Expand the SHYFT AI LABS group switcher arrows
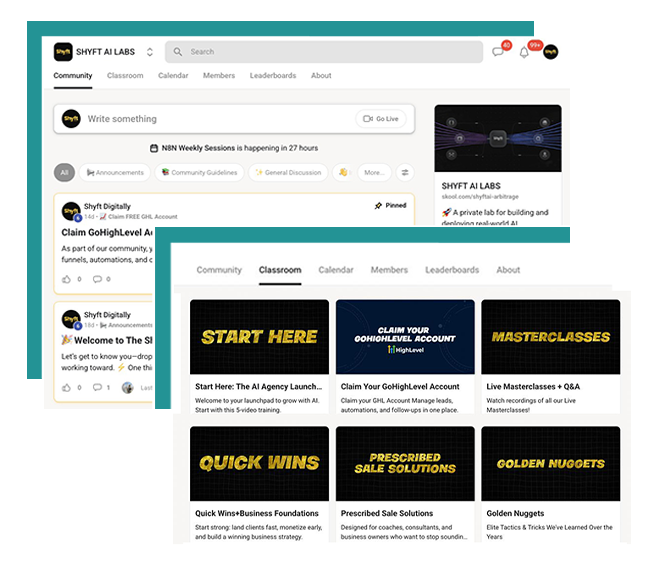Image resolution: width=657 pixels, height=587 pixels. [150, 52]
